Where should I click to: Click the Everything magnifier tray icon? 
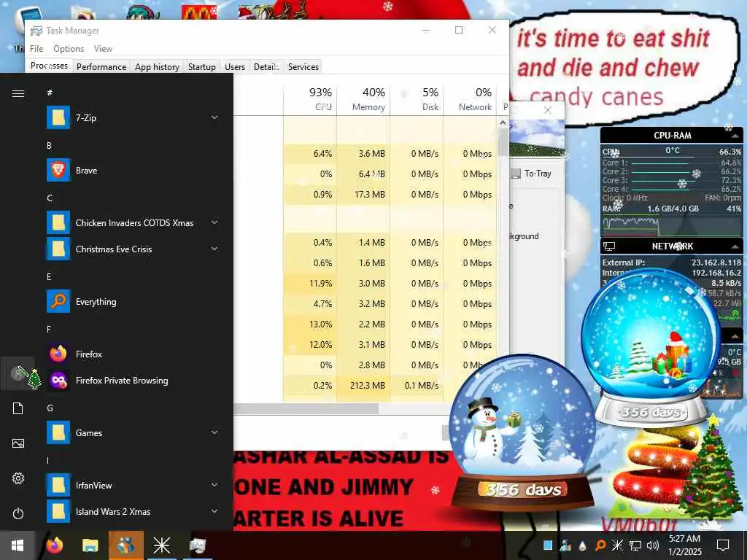click(x=600, y=545)
